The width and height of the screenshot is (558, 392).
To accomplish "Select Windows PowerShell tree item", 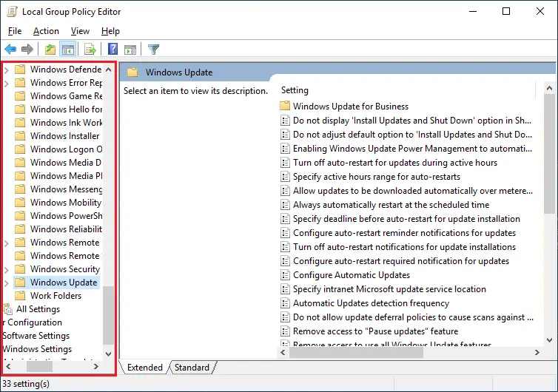I will (x=66, y=215).
